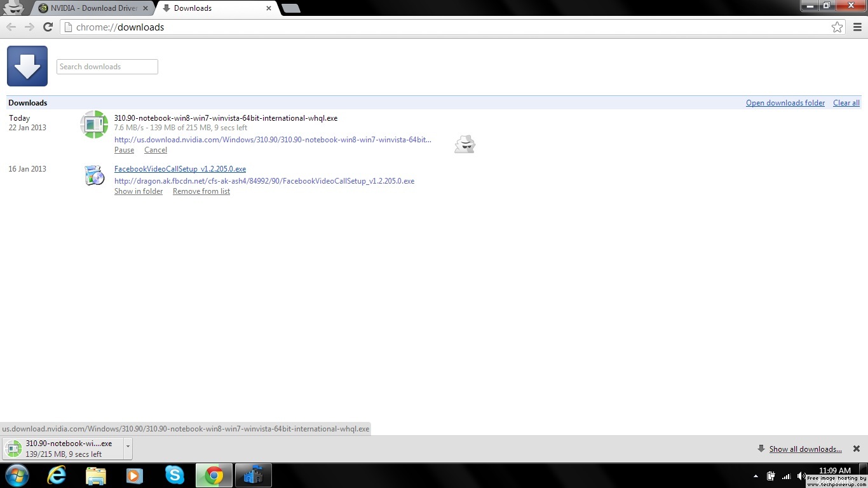Viewport: 868px width, 488px height.
Task: Click the volume speaker tray icon
Action: pyautogui.click(x=801, y=476)
